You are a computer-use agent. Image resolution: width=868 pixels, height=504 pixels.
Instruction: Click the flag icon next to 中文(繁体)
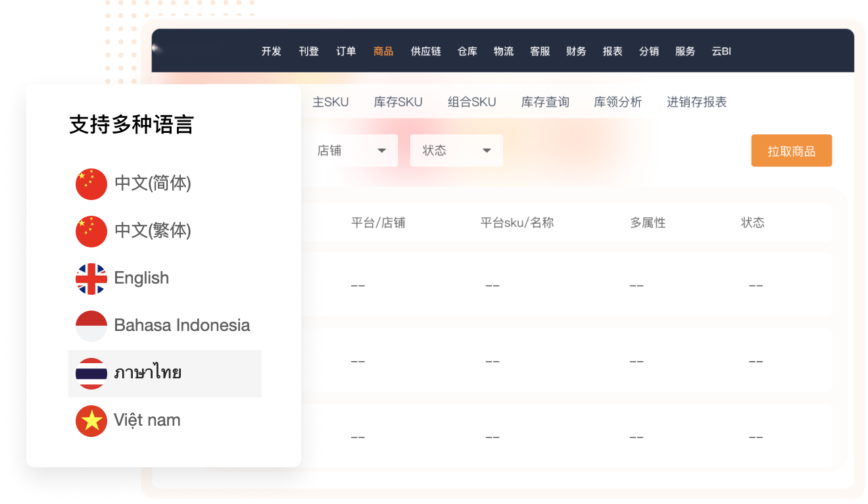click(91, 231)
